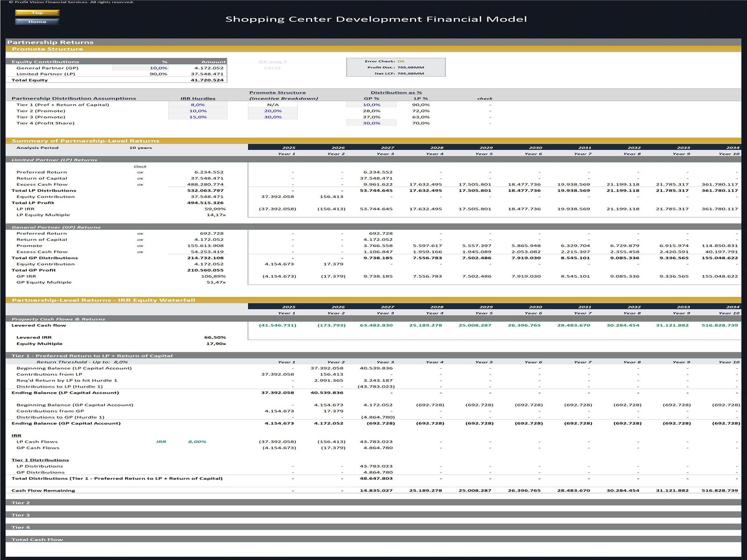The image size is (747, 560).
Task: Select the Total Equity amount 41.720.524
Action: coord(207,80)
